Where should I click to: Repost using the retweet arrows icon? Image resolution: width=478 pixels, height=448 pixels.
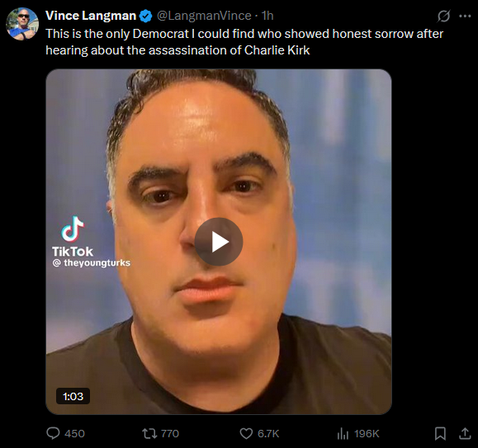[x=149, y=433]
